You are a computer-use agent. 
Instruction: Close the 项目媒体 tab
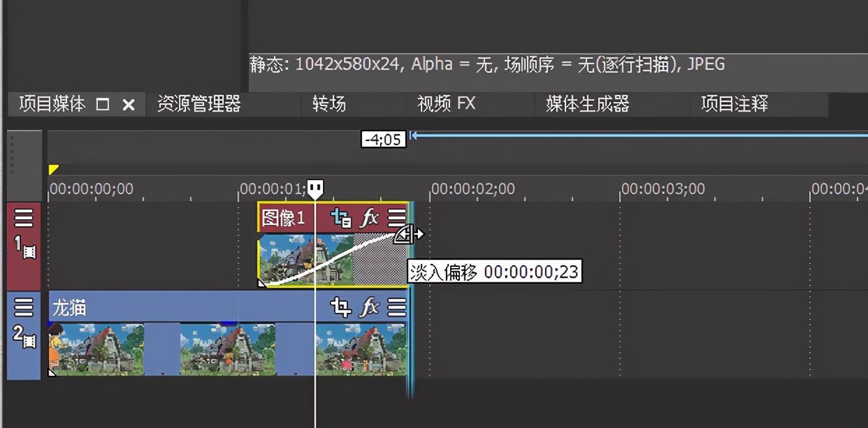tap(128, 105)
